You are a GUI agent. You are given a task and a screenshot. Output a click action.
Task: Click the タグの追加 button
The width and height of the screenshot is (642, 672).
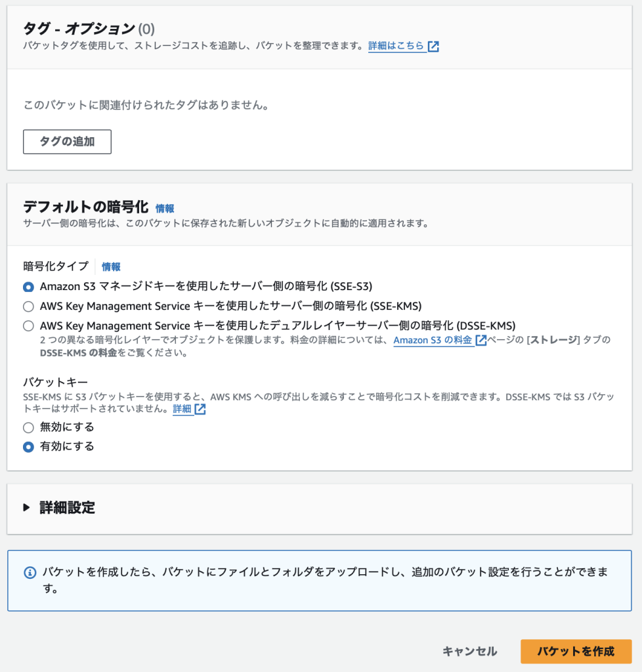point(67,142)
